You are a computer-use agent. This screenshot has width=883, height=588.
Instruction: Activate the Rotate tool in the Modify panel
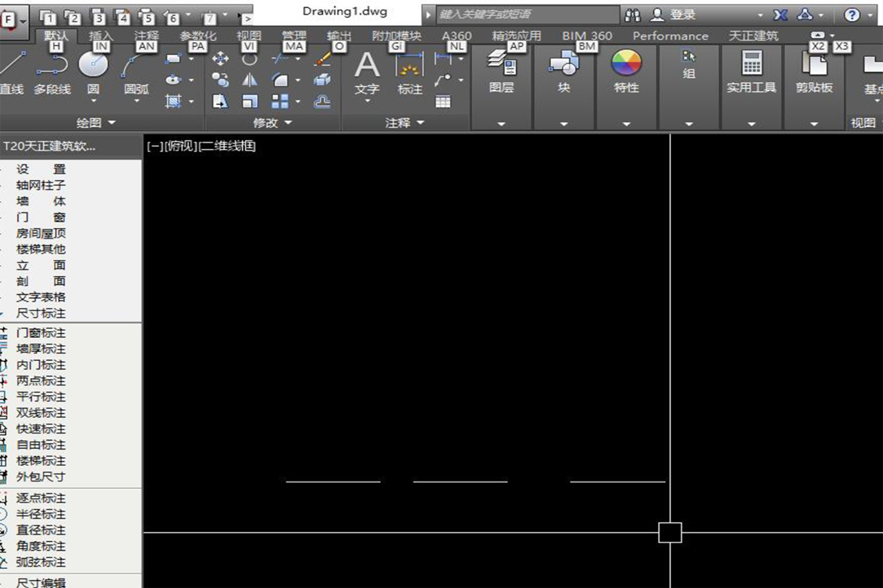(249, 58)
